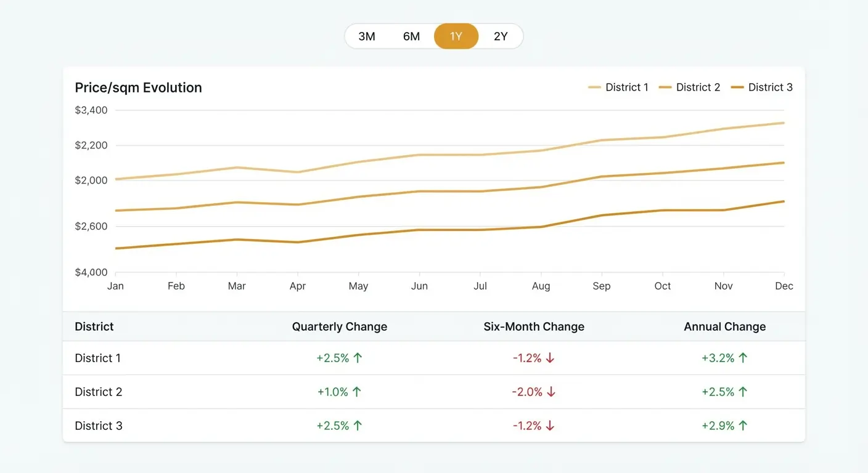Hide District 2 via its legend entry
This screenshot has width=868, height=473.
(x=690, y=87)
